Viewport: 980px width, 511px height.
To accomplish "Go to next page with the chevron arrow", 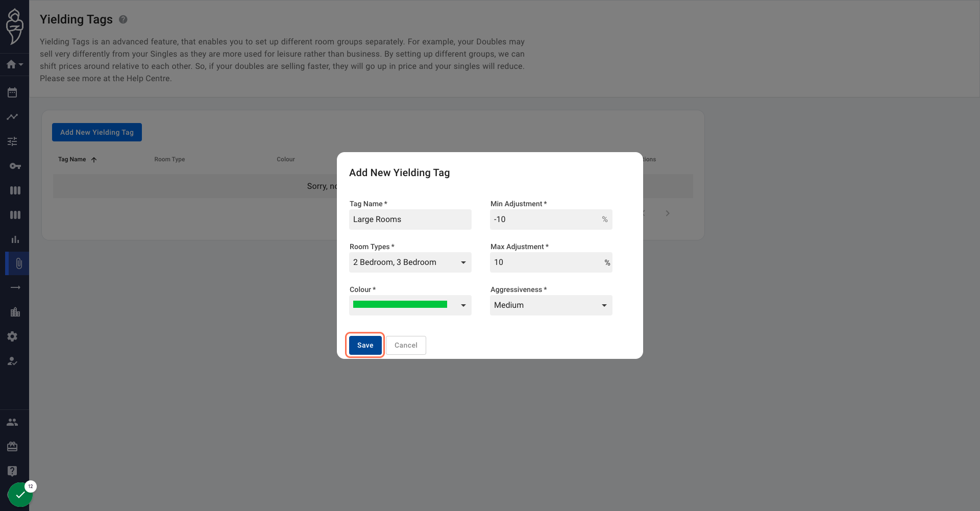I will pyautogui.click(x=668, y=213).
